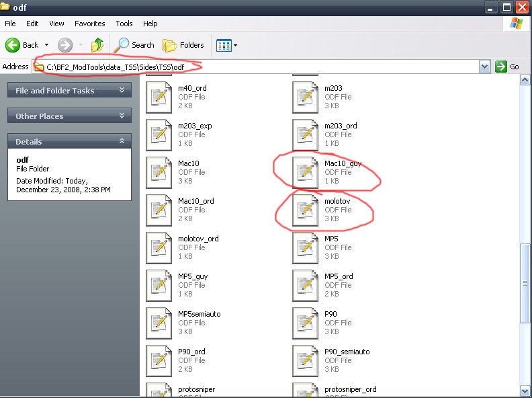532x398 pixels.
Task: Select the Mac10 file icon
Action: (159, 173)
